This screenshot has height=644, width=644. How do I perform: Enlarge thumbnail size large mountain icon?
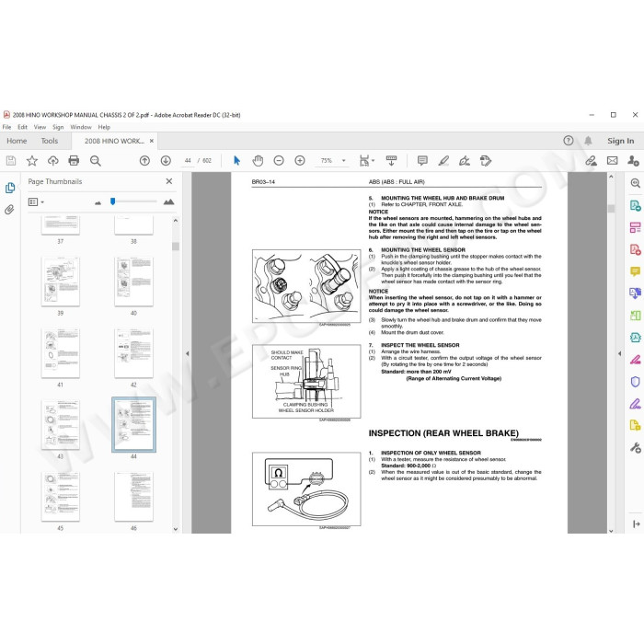[x=168, y=201]
